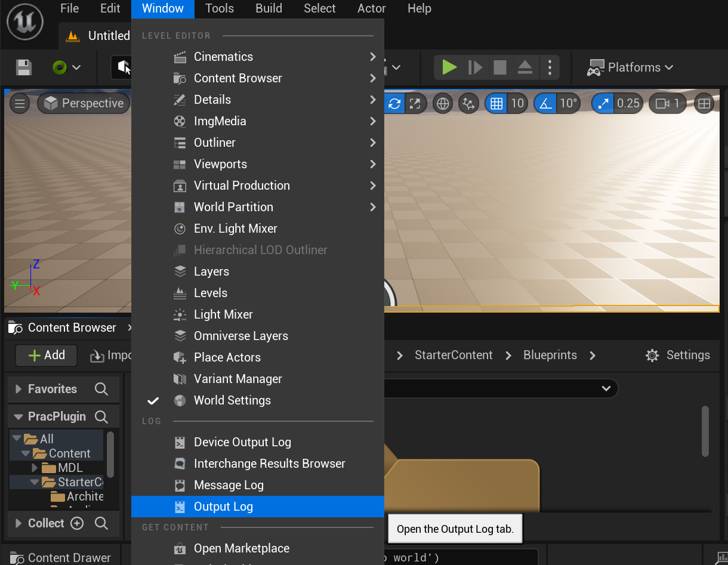Open the File menu
Image resolution: width=728 pixels, height=565 pixels.
click(70, 8)
